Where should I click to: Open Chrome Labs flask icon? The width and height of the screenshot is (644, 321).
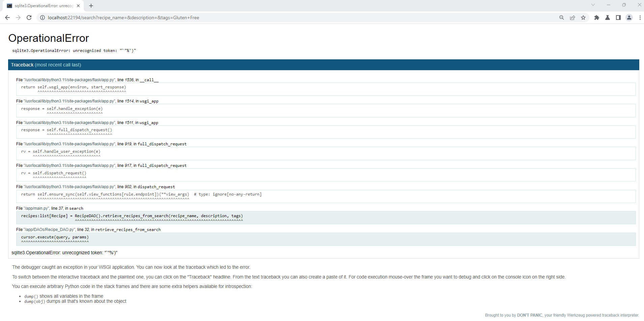coord(608,18)
